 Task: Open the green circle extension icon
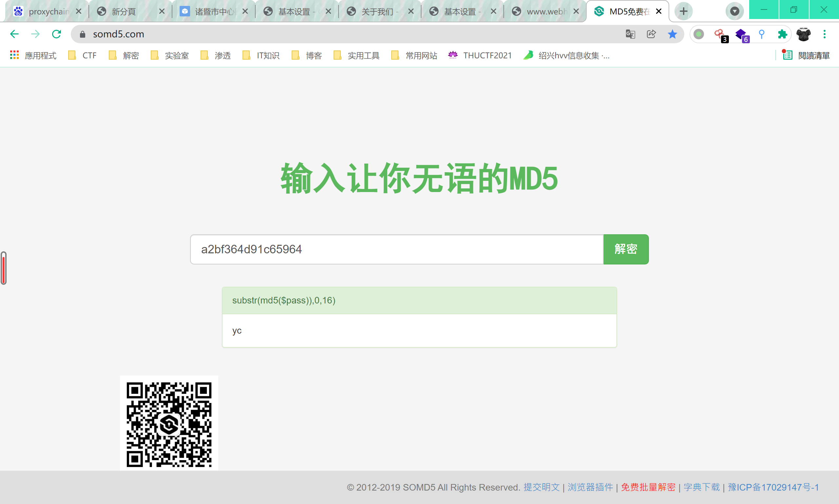[699, 34]
